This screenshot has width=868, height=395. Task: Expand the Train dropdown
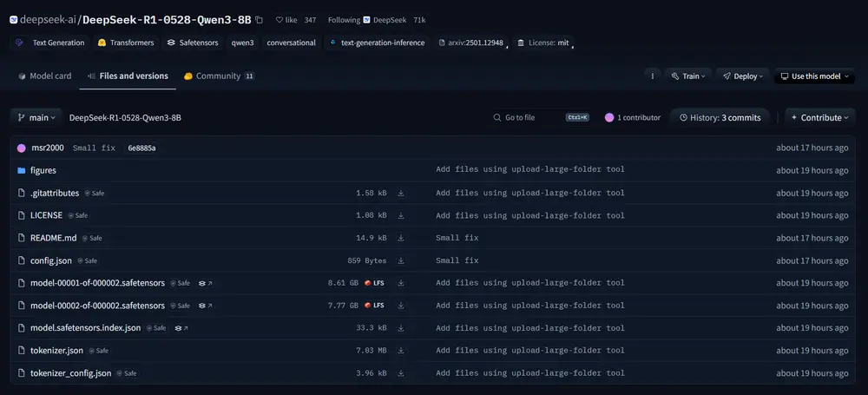[x=688, y=76]
